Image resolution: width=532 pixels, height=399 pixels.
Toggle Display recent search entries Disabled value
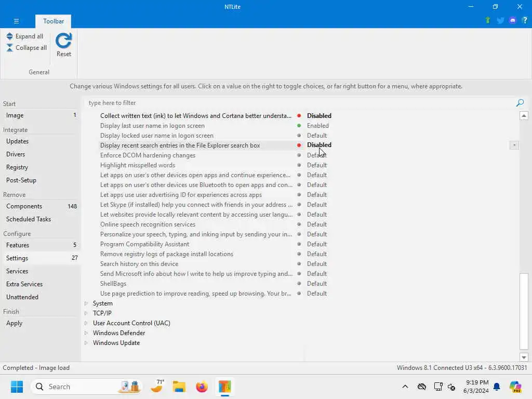(319, 145)
